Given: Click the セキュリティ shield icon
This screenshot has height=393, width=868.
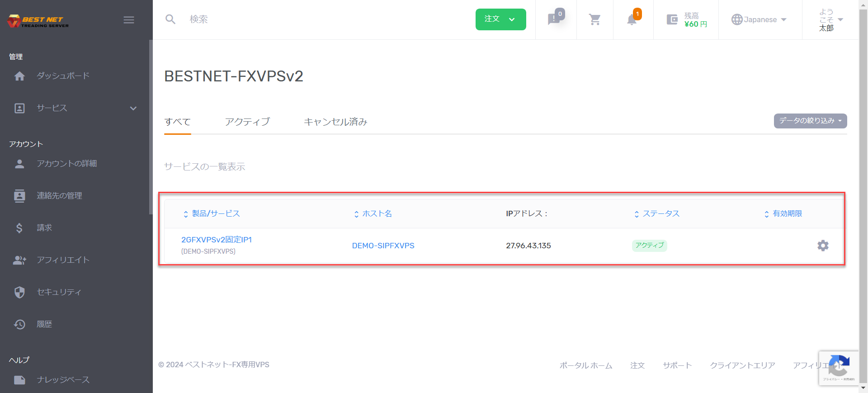Looking at the screenshot, I should click(19, 292).
